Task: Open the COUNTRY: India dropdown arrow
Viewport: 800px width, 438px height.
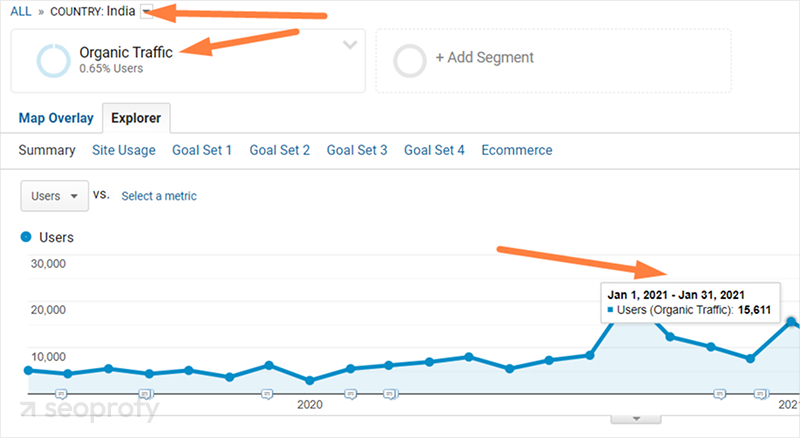Action: (147, 11)
